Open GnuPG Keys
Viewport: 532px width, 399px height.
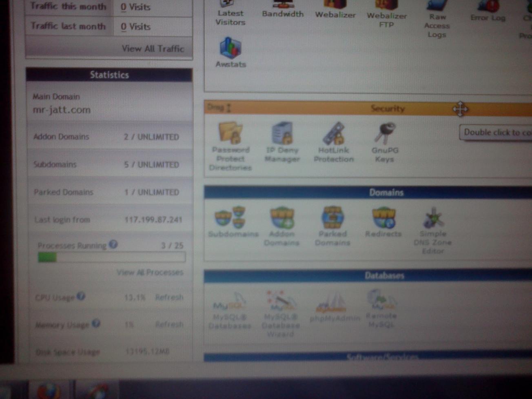[385, 141]
